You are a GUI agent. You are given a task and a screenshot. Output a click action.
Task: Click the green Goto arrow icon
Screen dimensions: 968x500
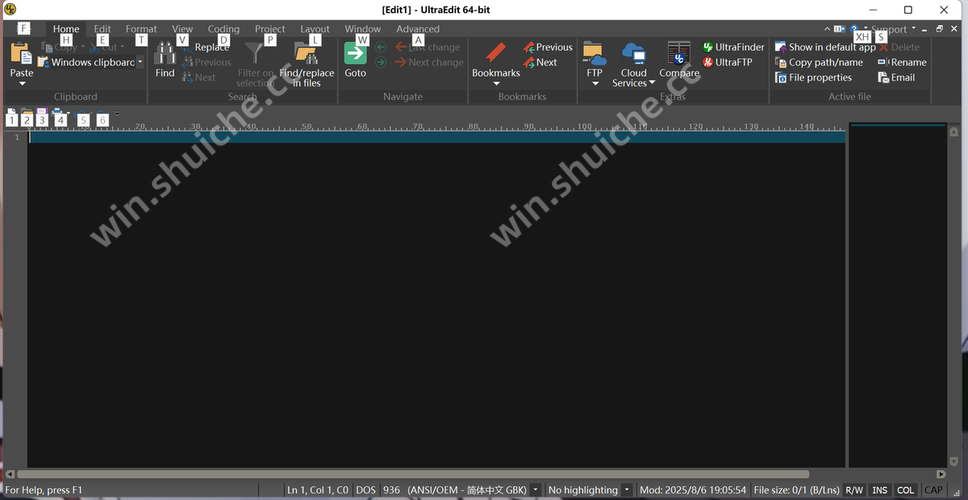[x=355, y=54]
